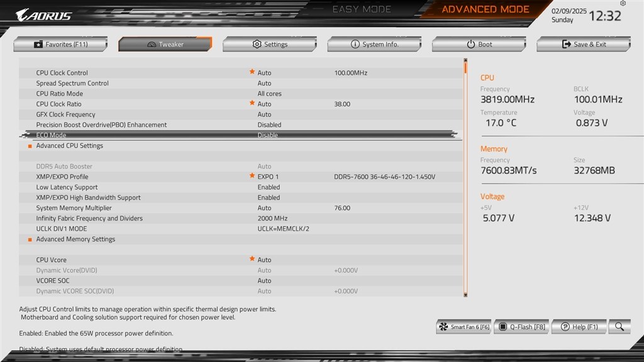Viewport: 644px width, 362px height.
Task: Click the 3819.00MHz CPU frequency reading
Action: tap(508, 99)
